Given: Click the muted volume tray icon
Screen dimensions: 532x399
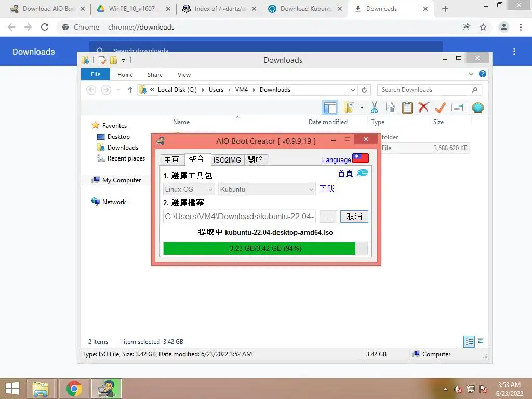Looking at the screenshot, I should coord(458,389).
